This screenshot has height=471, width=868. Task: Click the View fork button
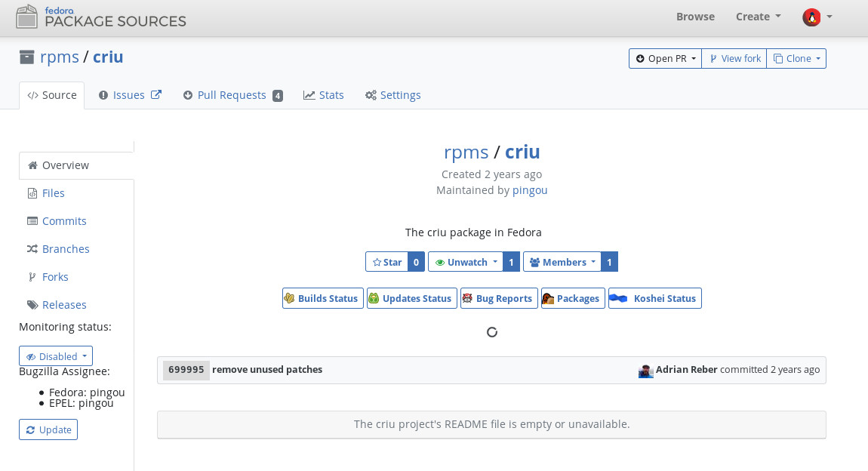click(734, 59)
